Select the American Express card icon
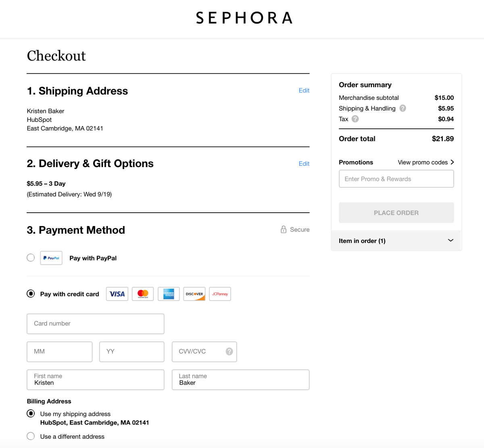Viewport: 484px width, 448px height. 169,294
